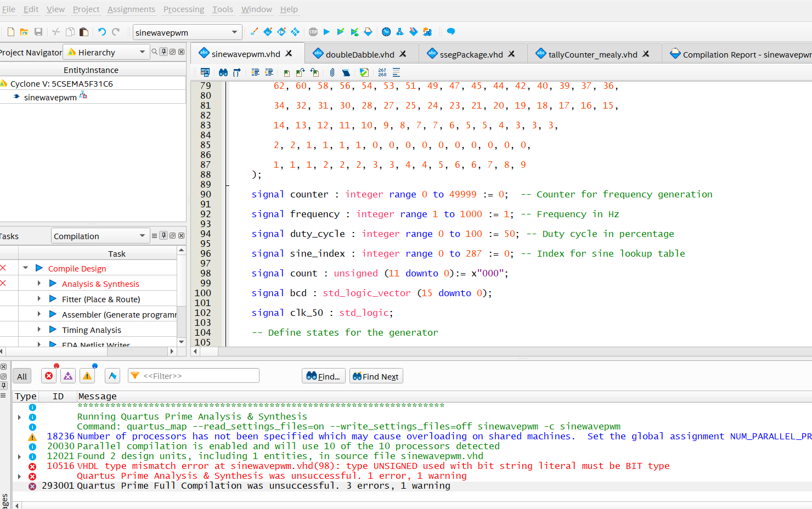Open the Processing menu
Viewport: 812px width, 509px height.
pos(183,9)
